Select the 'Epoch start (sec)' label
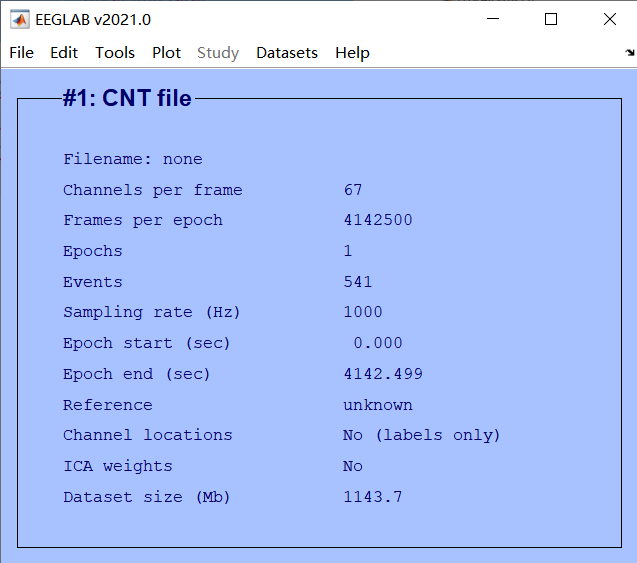 click(147, 343)
